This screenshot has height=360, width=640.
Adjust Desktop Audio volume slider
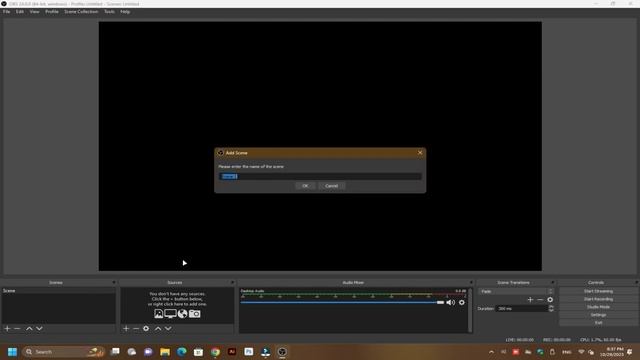[x=342, y=302]
